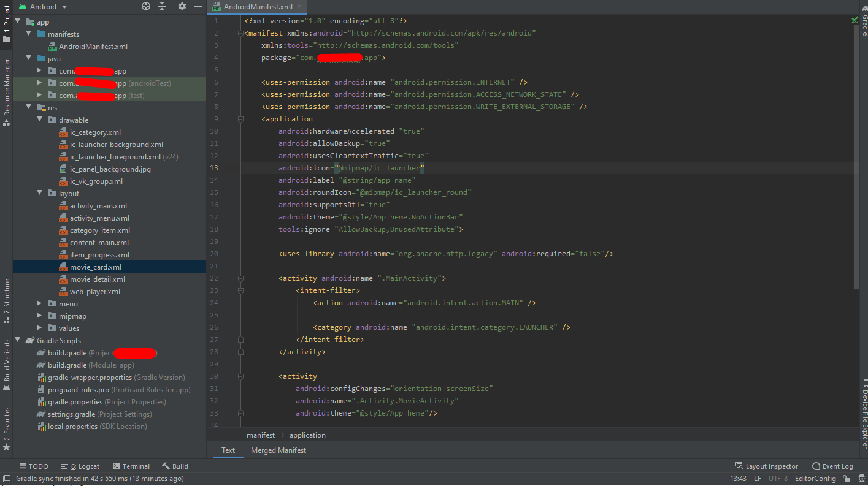Open the Layout Inspector tool
868x486 pixels.
[767, 466]
